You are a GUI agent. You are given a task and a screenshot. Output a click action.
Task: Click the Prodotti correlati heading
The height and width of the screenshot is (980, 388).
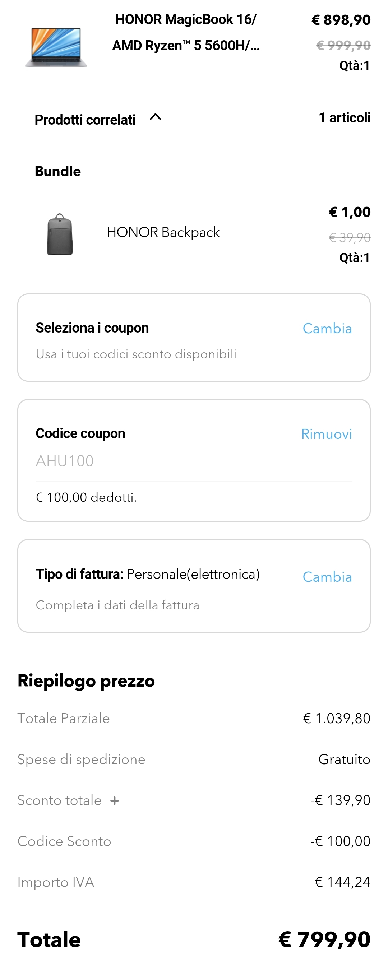point(85,120)
